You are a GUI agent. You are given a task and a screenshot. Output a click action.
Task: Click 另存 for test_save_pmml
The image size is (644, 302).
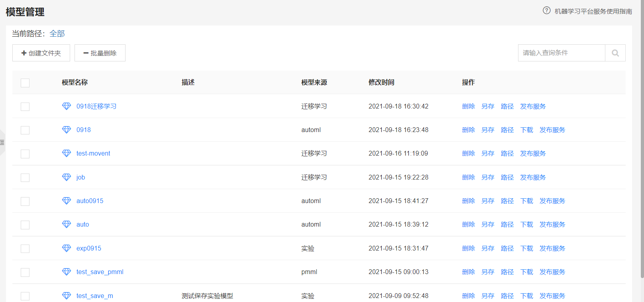click(488, 272)
